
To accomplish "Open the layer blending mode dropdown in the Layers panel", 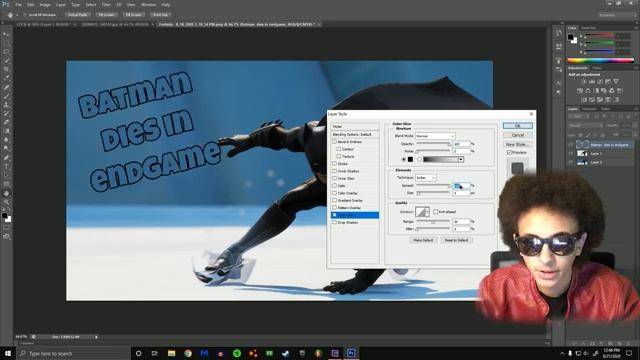I will 586,125.
